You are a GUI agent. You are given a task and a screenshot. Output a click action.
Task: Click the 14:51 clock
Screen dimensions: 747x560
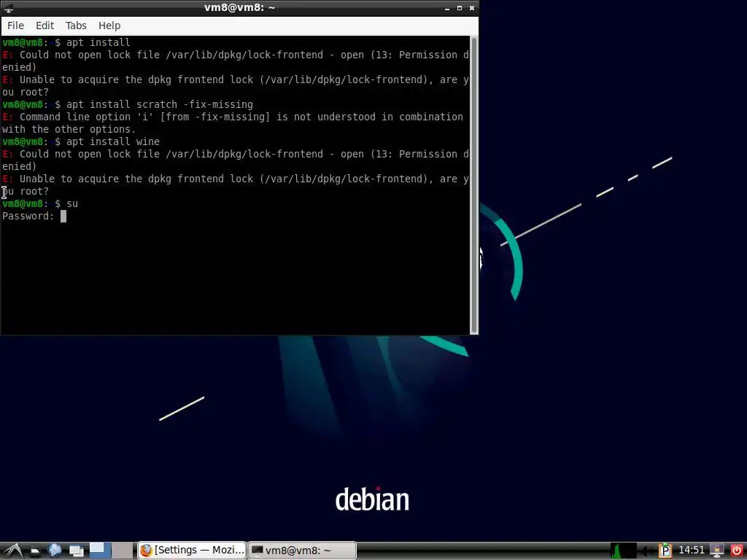(x=691, y=551)
